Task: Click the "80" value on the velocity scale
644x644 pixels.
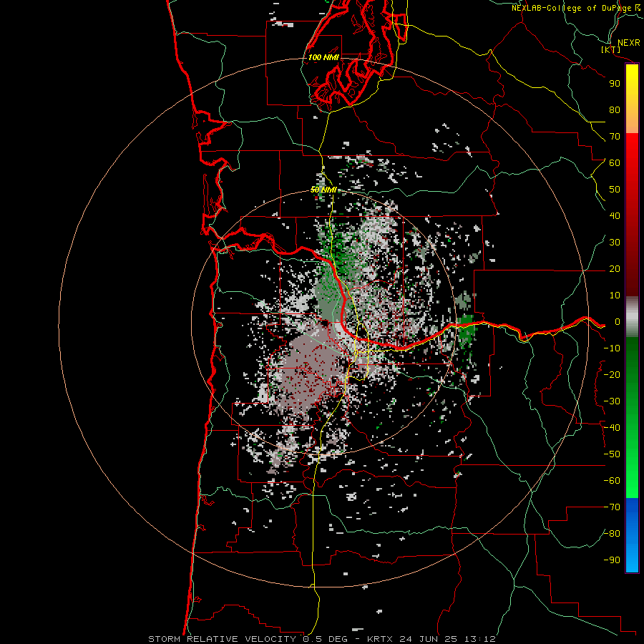Action: [615, 110]
